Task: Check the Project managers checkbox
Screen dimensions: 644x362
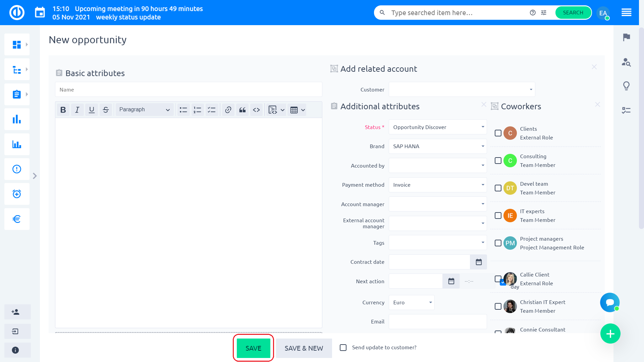Action: coord(498,243)
